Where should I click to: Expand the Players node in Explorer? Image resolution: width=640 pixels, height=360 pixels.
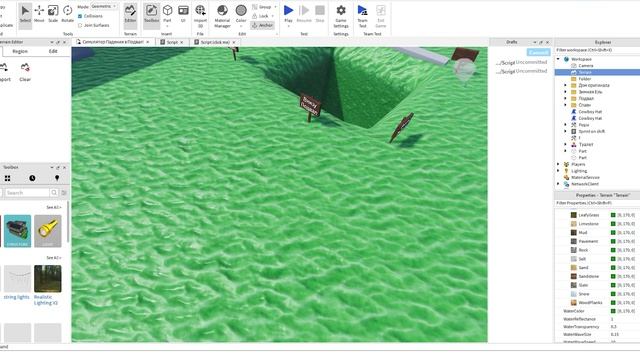(x=558, y=164)
